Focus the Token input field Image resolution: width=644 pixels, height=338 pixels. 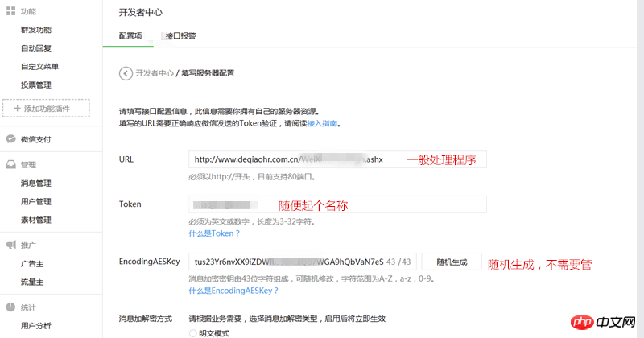pyautogui.click(x=337, y=205)
